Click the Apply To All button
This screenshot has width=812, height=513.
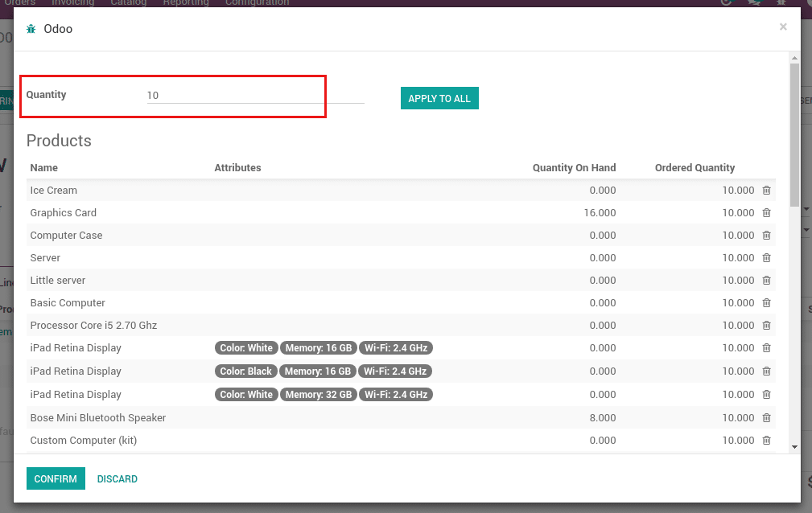point(439,98)
